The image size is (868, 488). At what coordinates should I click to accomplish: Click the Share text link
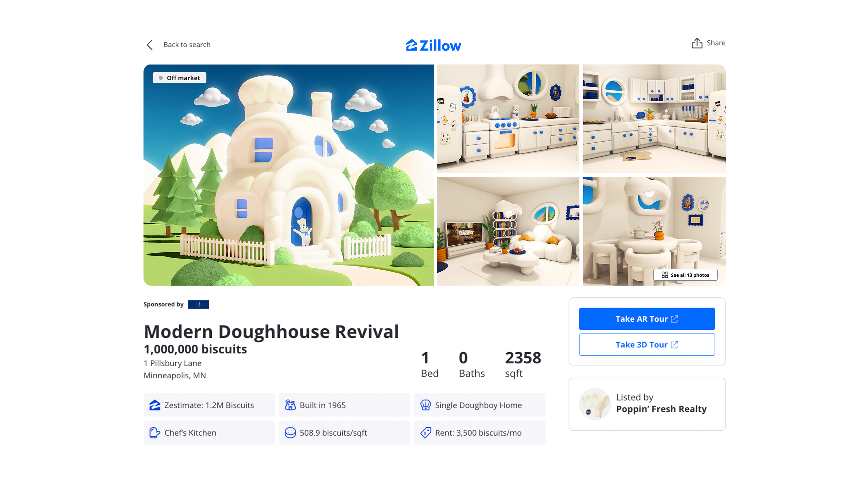point(716,43)
